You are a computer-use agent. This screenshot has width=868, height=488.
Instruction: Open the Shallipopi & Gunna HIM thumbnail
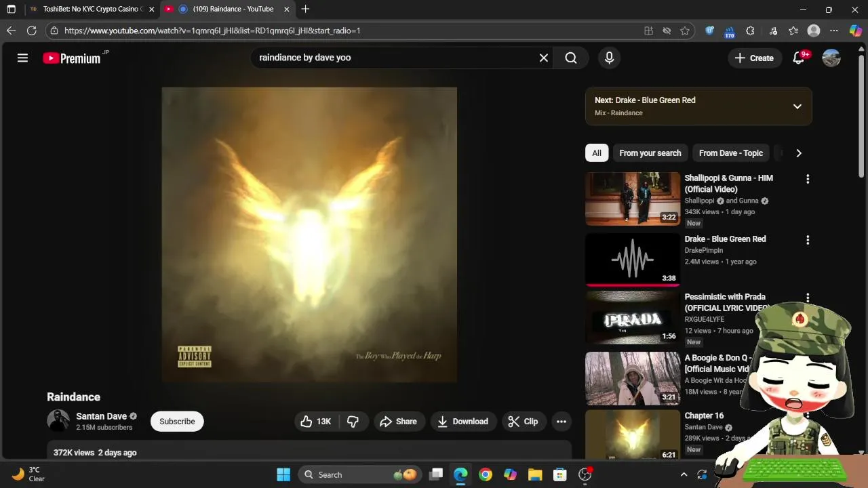(x=633, y=199)
